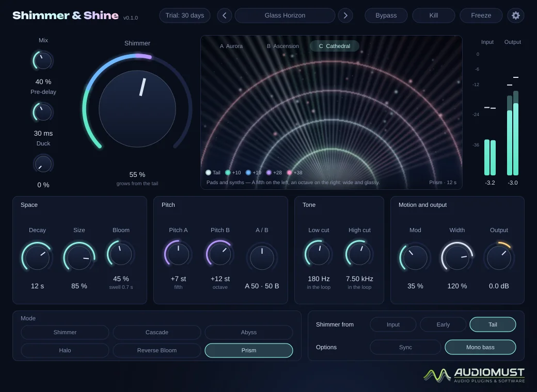Click the A / B balance knob
Screen dimensions: 537x392
tap(262, 257)
